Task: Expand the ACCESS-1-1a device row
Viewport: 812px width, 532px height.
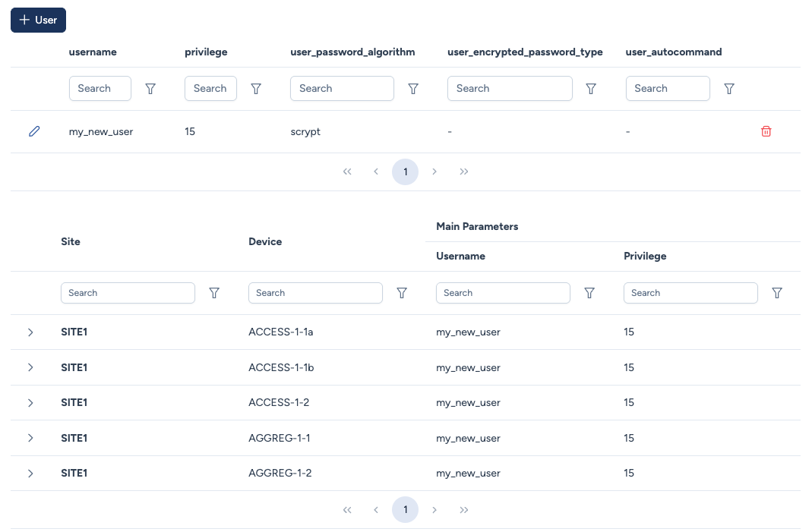Action: click(x=30, y=332)
